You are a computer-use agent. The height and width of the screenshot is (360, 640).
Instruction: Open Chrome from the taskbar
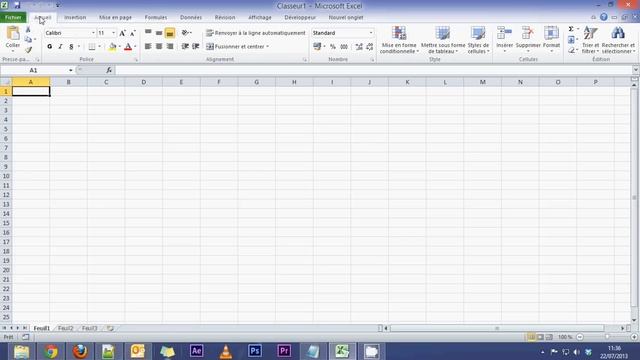[x=51, y=351]
